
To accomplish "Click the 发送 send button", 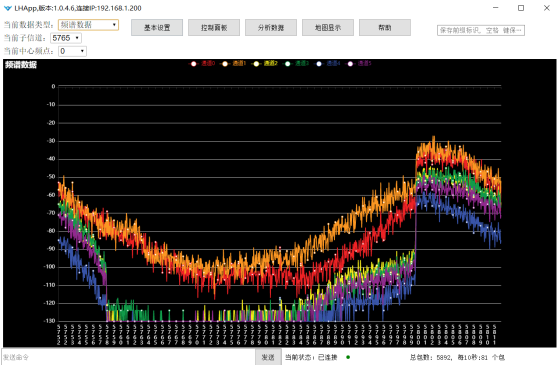I will pos(268,357).
